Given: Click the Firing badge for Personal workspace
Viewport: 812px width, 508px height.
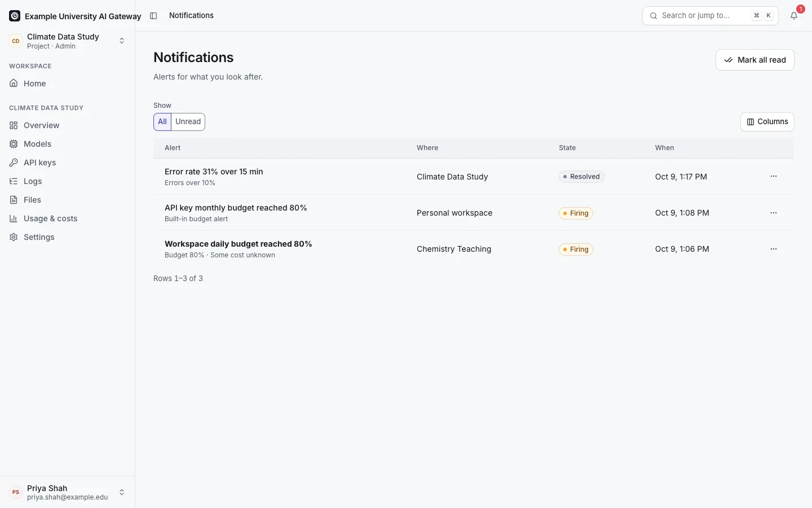Looking at the screenshot, I should [576, 213].
